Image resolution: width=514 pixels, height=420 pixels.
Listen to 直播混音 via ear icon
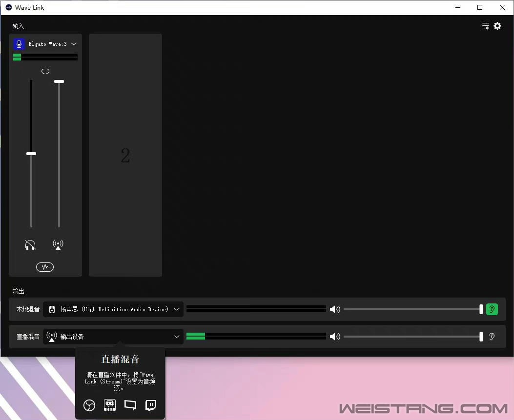[x=492, y=337]
